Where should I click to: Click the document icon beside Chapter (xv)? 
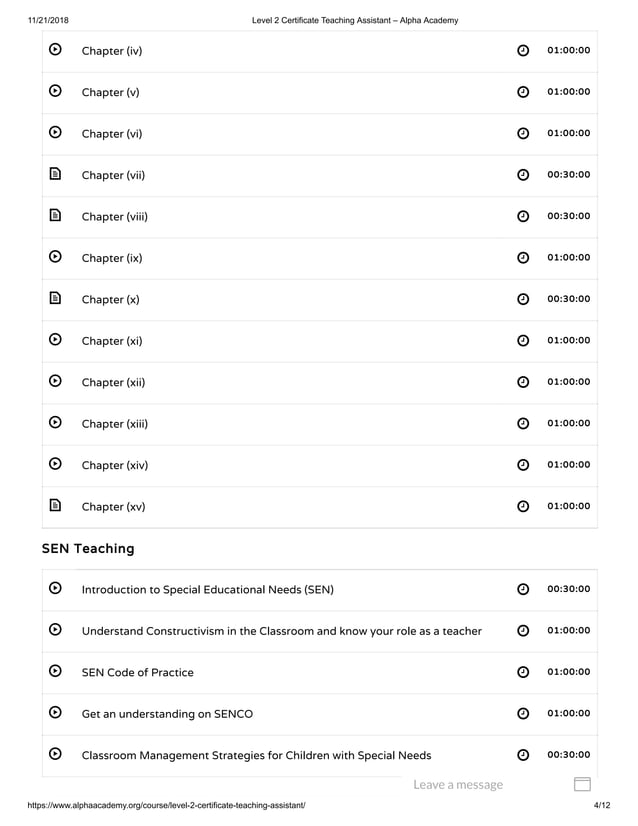pyautogui.click(x=56, y=505)
